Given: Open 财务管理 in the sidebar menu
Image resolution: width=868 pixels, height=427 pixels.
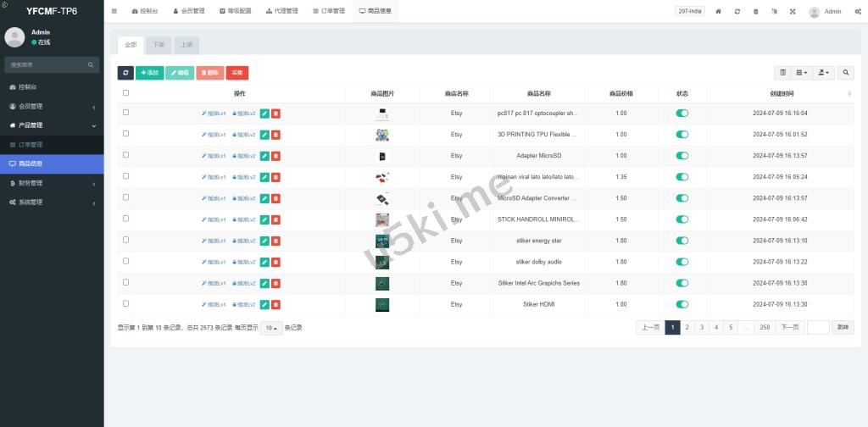Looking at the screenshot, I should [51, 183].
